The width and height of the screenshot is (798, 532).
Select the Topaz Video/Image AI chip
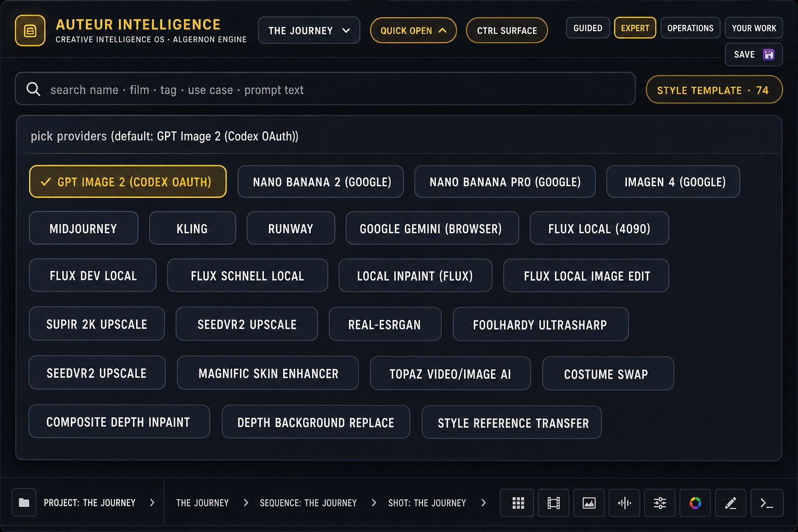(x=450, y=373)
